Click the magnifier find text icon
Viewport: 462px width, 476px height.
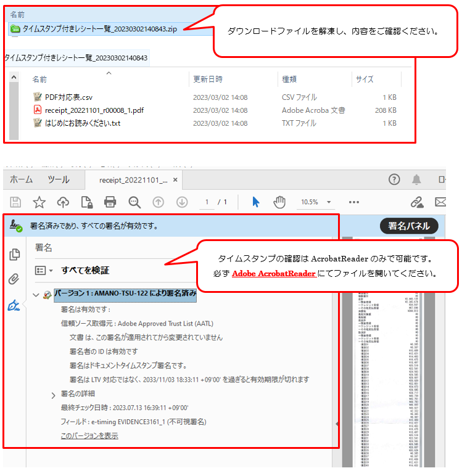point(134,202)
